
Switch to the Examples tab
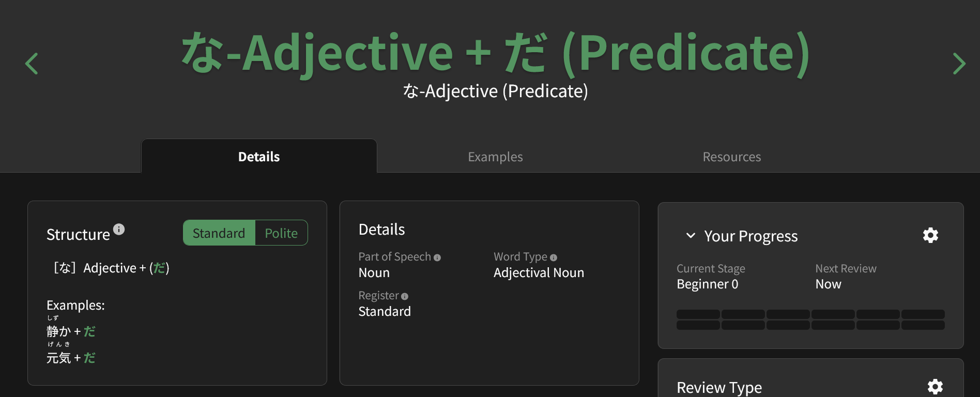point(495,157)
